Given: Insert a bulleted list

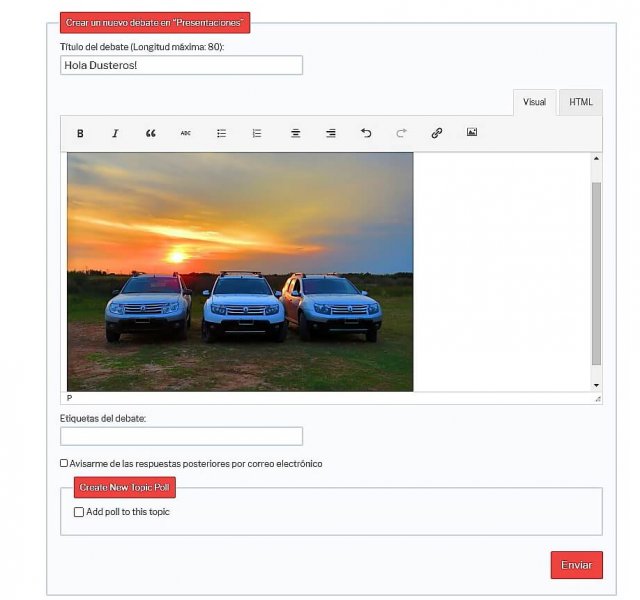Looking at the screenshot, I should pyautogui.click(x=222, y=133).
